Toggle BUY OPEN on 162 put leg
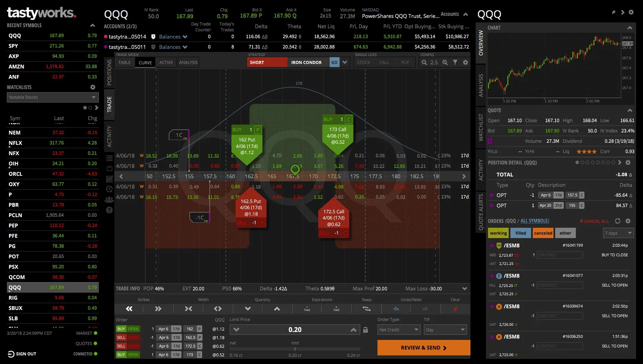This screenshot has height=364, width=643. pos(128,329)
